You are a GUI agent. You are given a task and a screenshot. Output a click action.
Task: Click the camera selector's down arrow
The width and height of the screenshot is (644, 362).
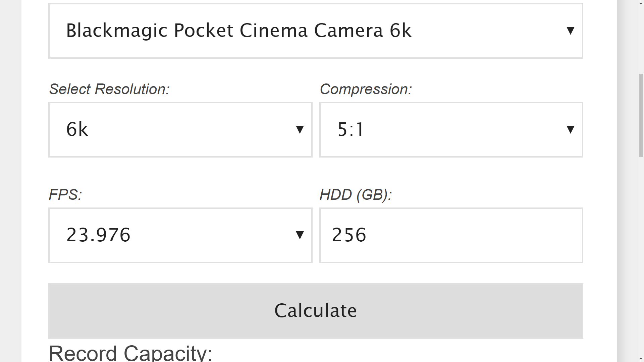tap(570, 31)
